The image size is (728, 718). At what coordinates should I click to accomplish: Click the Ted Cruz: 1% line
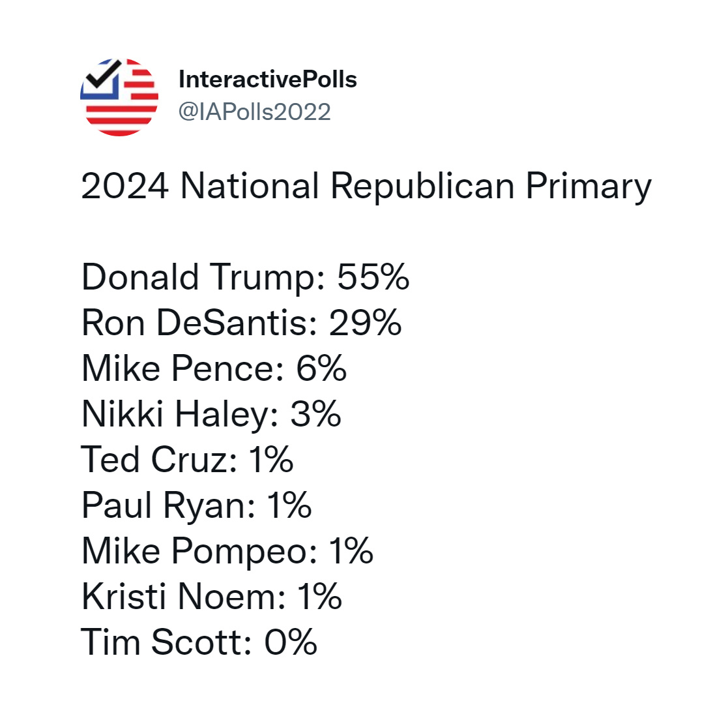tap(187, 459)
